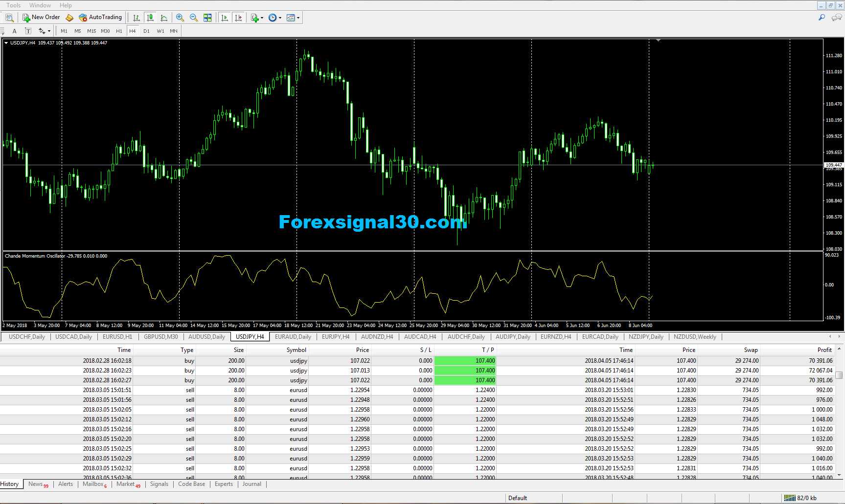Switch chart to bar chart mode

(x=137, y=18)
